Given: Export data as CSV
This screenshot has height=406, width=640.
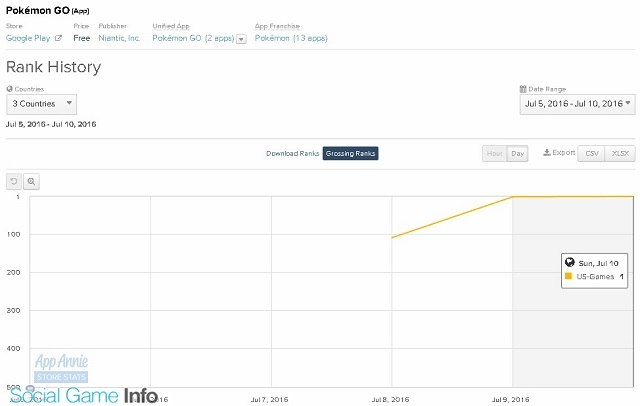Looking at the screenshot, I should [x=591, y=153].
